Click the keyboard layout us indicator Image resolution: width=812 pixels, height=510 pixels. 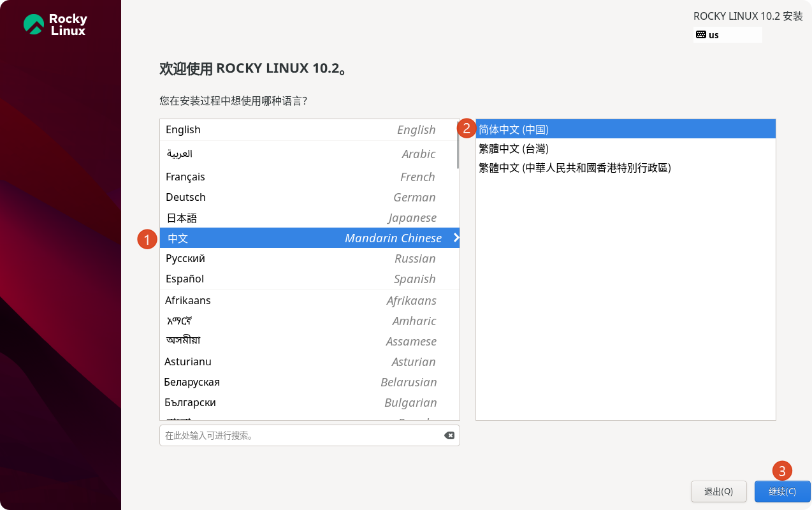coord(727,35)
